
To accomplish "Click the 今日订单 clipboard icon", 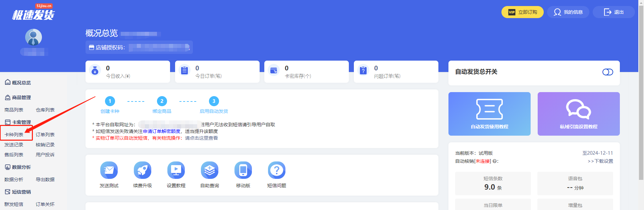I will (184, 71).
